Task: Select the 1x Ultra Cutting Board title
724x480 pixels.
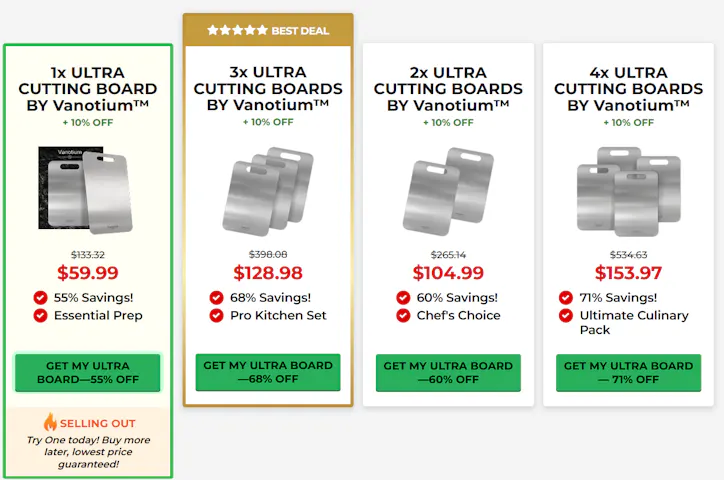Action: (87, 89)
